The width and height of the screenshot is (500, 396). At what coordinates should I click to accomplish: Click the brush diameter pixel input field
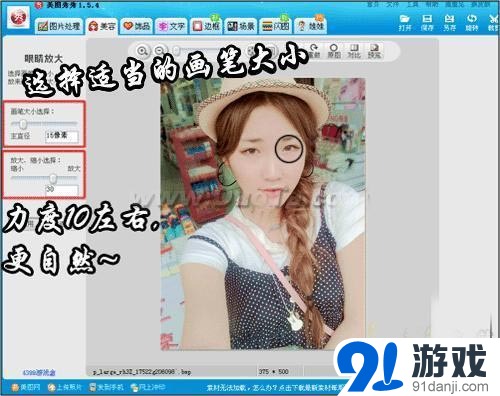coord(62,136)
